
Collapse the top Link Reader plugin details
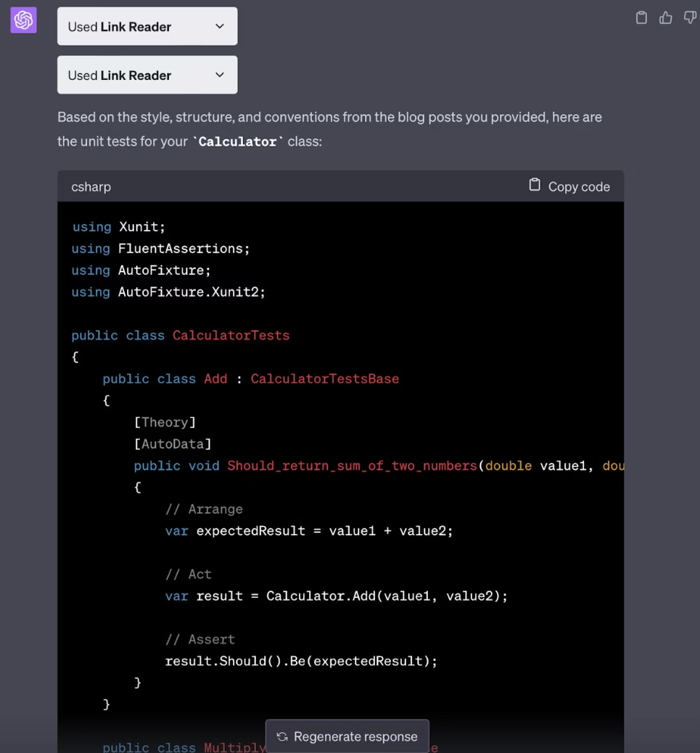pyautogui.click(x=147, y=25)
